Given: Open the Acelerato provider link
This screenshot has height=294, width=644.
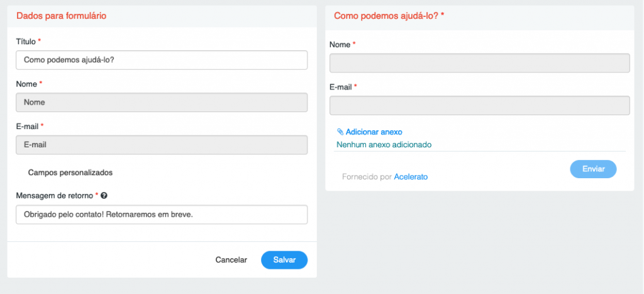Looking at the screenshot, I should (x=411, y=177).
